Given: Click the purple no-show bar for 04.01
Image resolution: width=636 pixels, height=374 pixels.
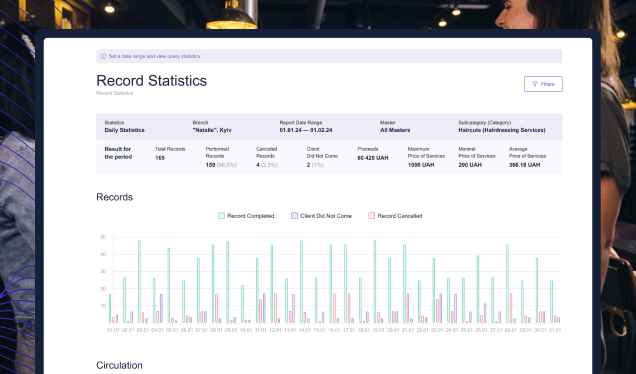Looking at the screenshot, I should pos(161,308).
